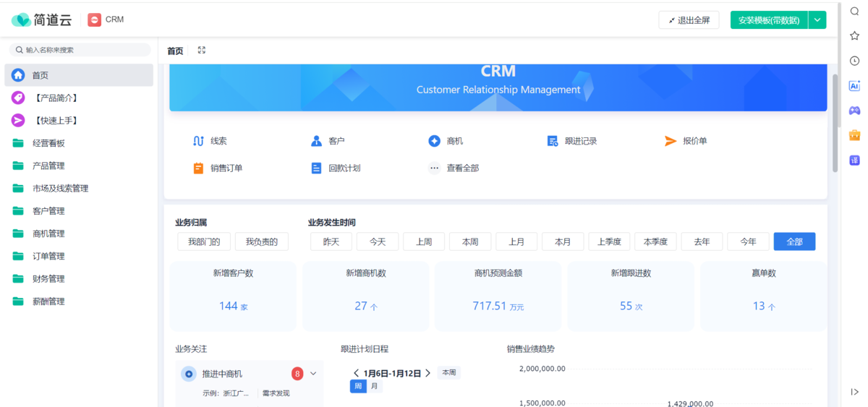The width and height of the screenshot is (868, 407).
Task: Click the 销售订单 orange document icon
Action: [x=198, y=168]
